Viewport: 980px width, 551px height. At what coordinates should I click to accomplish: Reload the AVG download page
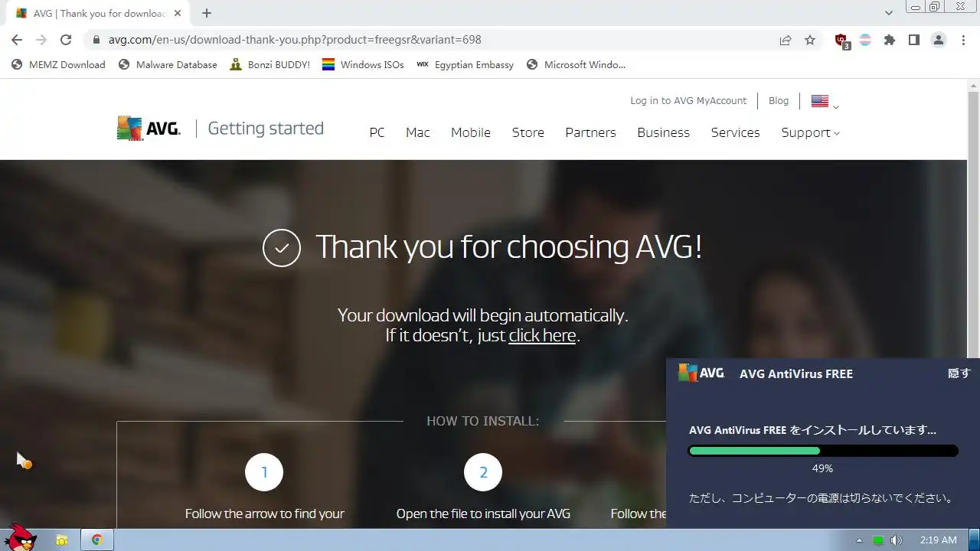click(x=66, y=40)
